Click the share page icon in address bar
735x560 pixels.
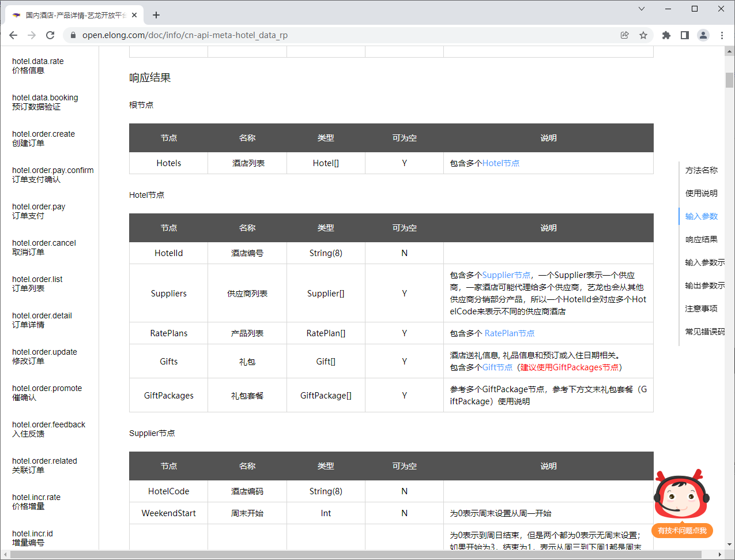pos(624,35)
